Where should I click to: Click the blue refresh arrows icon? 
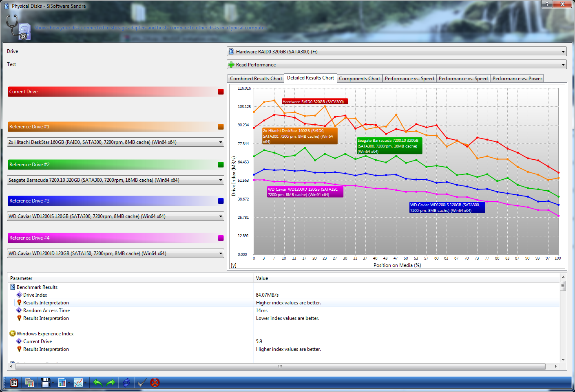tap(126, 383)
